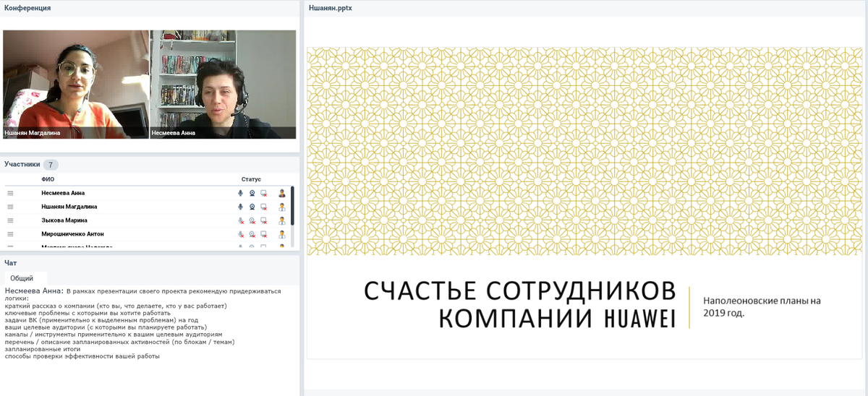Select the Конференция panel title
This screenshot has width=868, height=396.
click(x=27, y=8)
